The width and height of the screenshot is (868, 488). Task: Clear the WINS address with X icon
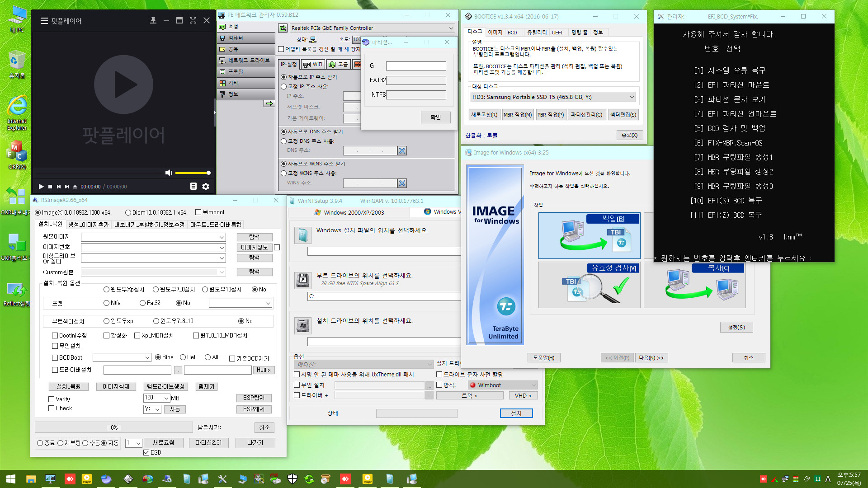coord(402,183)
